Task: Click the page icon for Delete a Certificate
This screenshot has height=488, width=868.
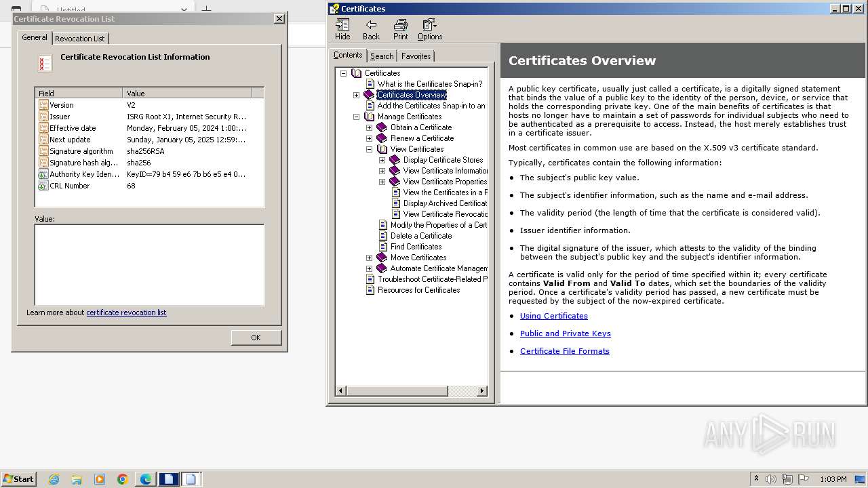Action: [x=383, y=236]
